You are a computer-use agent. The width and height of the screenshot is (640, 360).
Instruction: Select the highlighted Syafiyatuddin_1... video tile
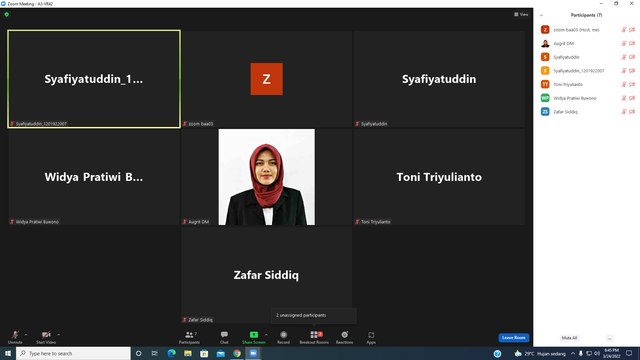tap(94, 79)
